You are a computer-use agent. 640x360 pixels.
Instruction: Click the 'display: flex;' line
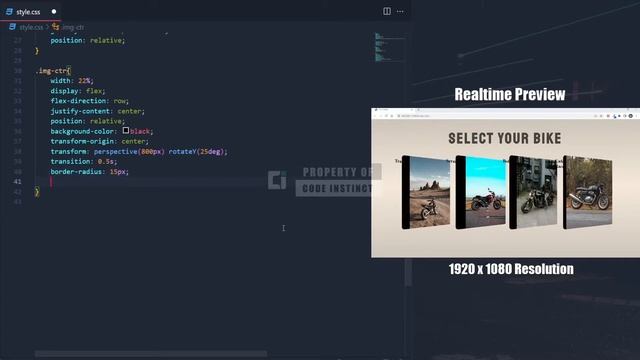click(78, 91)
